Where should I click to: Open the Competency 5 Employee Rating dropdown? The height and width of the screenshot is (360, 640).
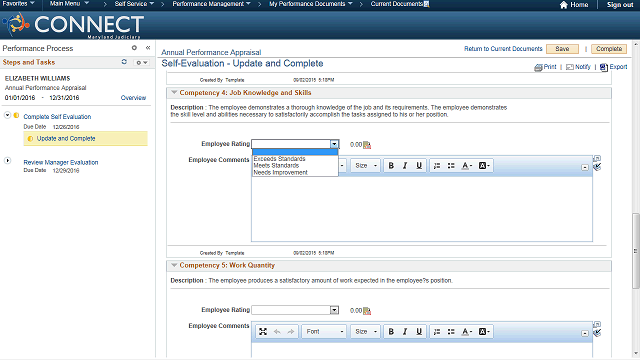pyautogui.click(x=334, y=310)
